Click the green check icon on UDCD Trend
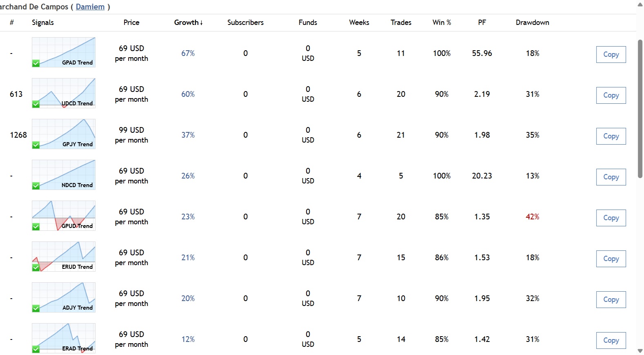This screenshot has height=355, width=644. 36,104
